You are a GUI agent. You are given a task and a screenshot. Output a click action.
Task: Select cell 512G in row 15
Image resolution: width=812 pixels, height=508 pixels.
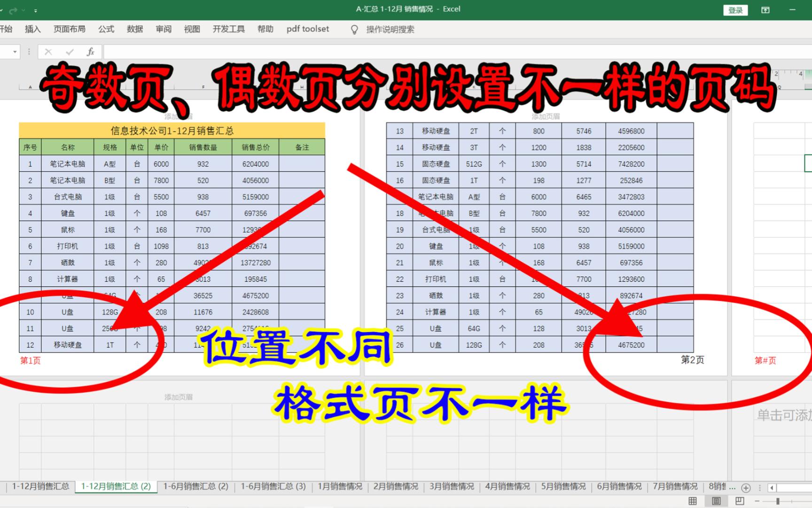click(474, 164)
